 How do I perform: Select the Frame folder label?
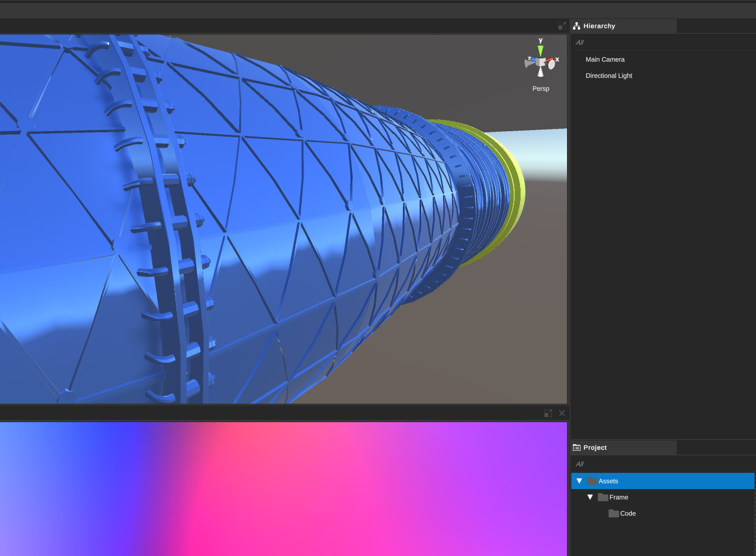click(x=619, y=497)
